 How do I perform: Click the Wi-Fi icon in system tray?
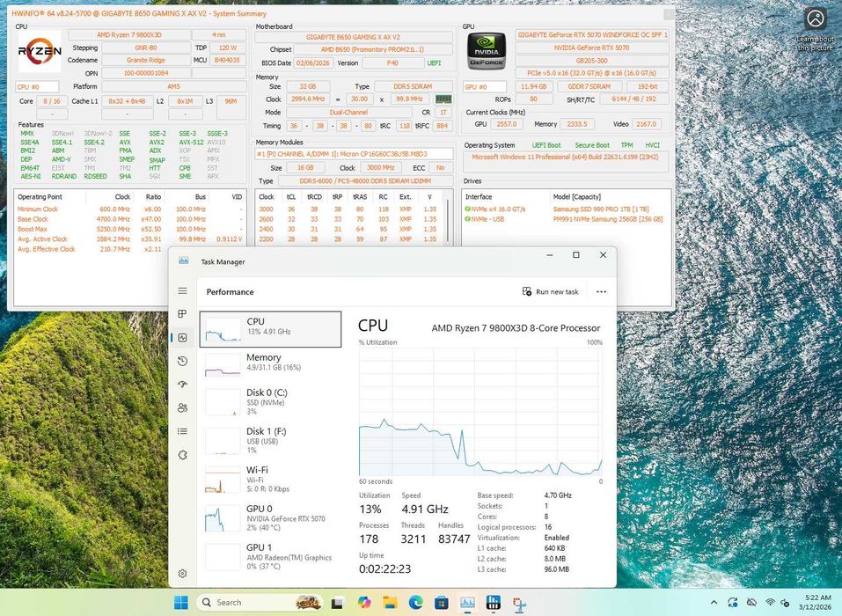[x=770, y=603]
